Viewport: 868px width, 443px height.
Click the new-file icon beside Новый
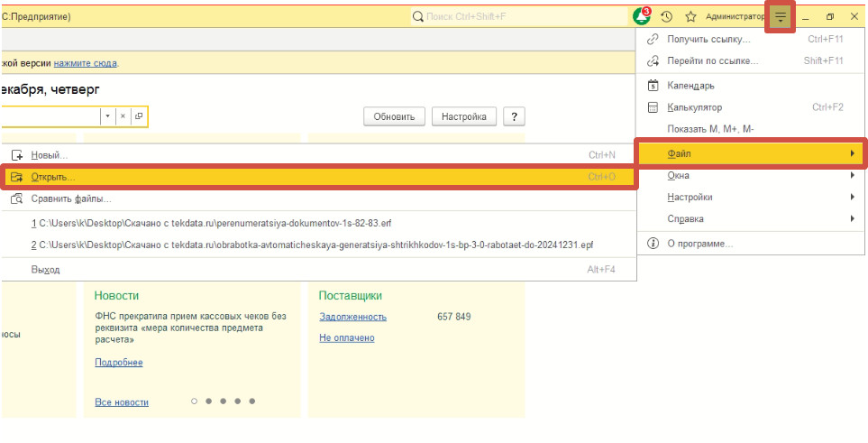point(17,155)
